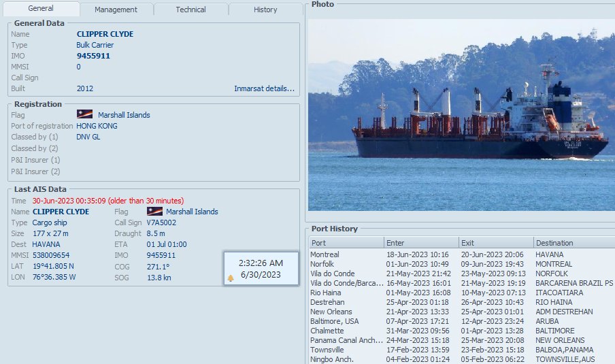The height and width of the screenshot is (364, 615).
Task: Click the COG value 271.1°
Action: click(x=158, y=267)
